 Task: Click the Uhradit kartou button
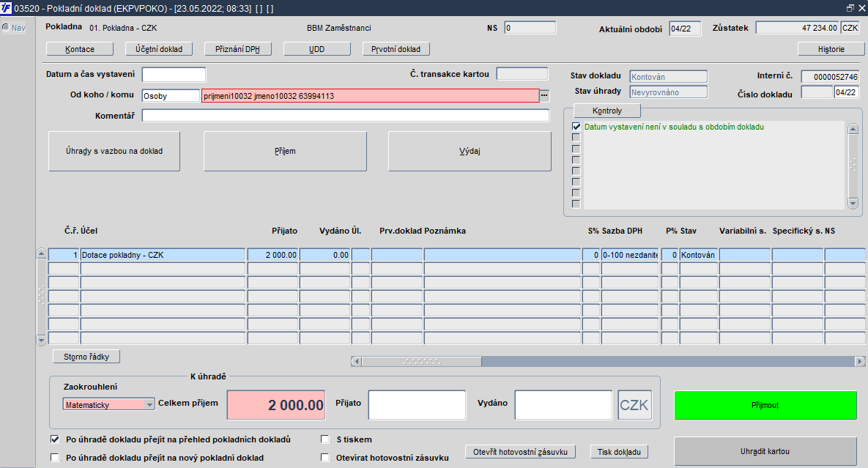pyautogui.click(x=765, y=451)
